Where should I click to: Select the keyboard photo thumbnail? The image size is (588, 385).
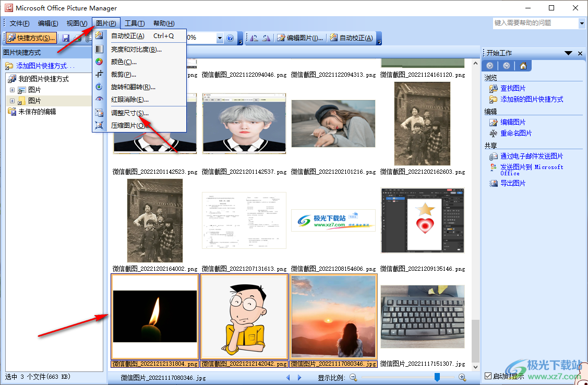click(423, 317)
